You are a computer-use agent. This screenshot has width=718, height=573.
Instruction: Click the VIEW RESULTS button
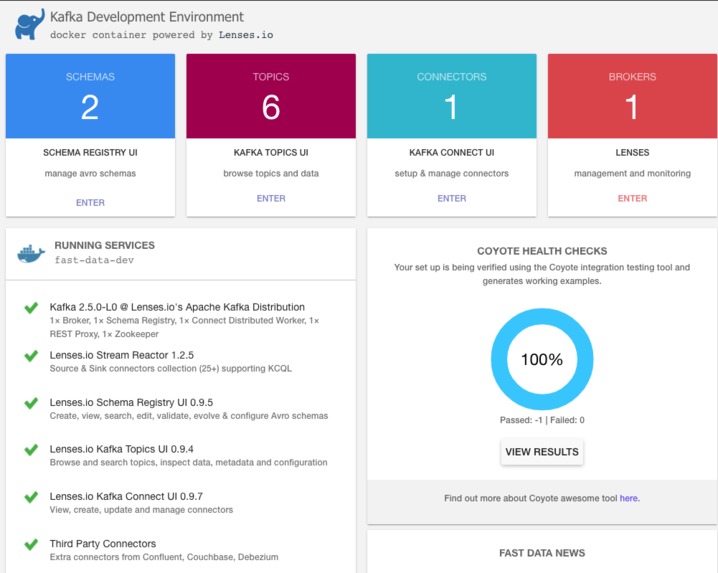(x=542, y=452)
